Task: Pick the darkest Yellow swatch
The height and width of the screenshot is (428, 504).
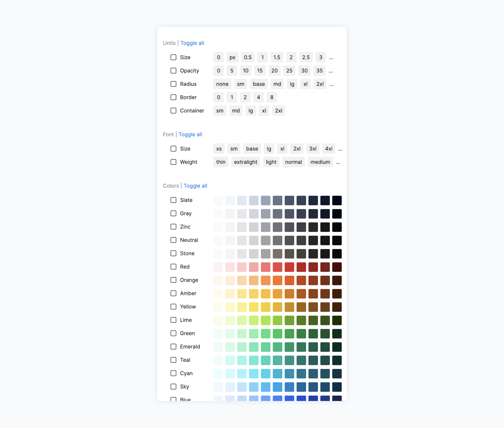Action: point(337,307)
